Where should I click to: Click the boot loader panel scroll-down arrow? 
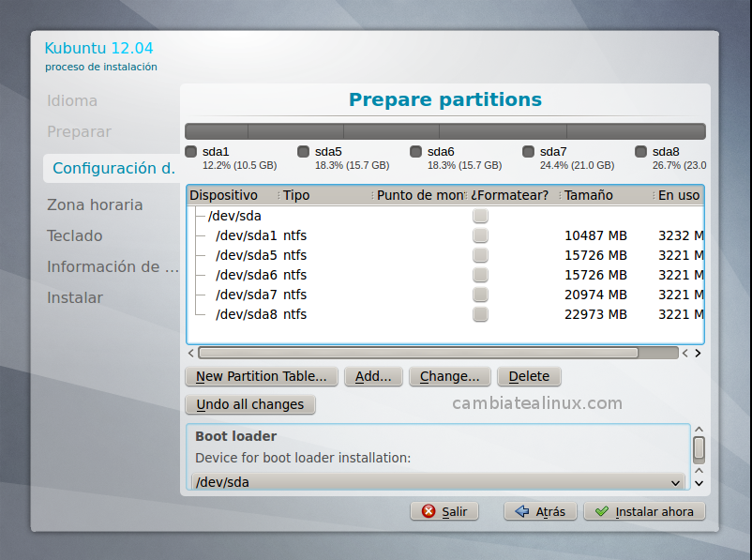(x=699, y=484)
